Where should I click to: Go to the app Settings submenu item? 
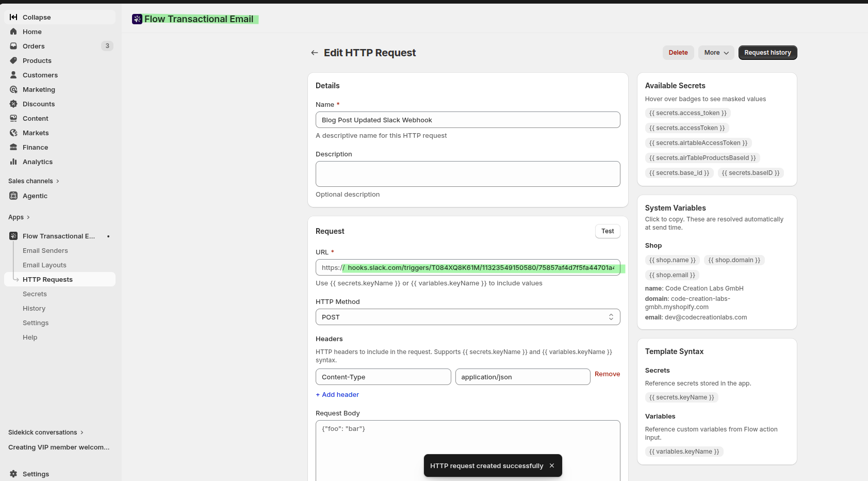pos(36,323)
